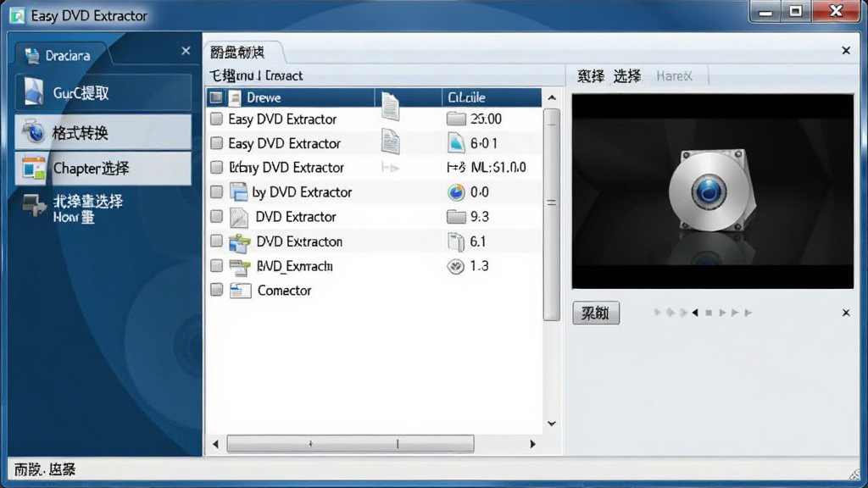
Task: Click the monitor icon beside Honr 量
Action: [x=34, y=206]
